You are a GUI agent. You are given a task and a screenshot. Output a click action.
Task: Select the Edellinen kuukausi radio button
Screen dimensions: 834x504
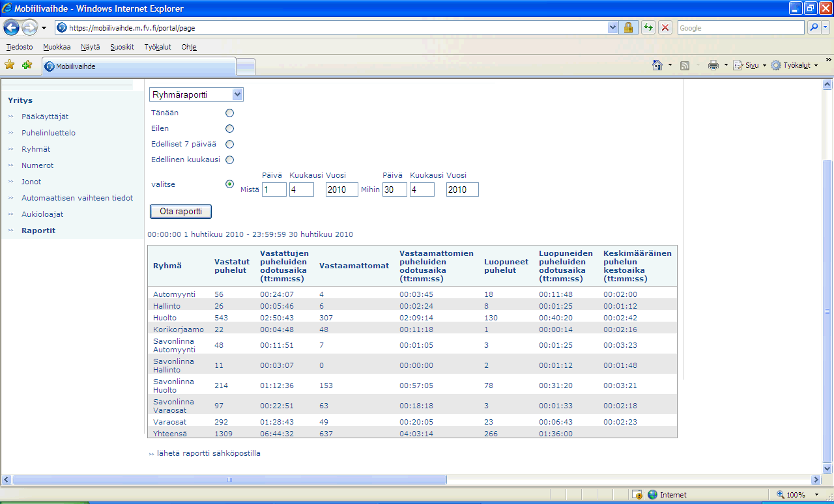click(x=229, y=160)
